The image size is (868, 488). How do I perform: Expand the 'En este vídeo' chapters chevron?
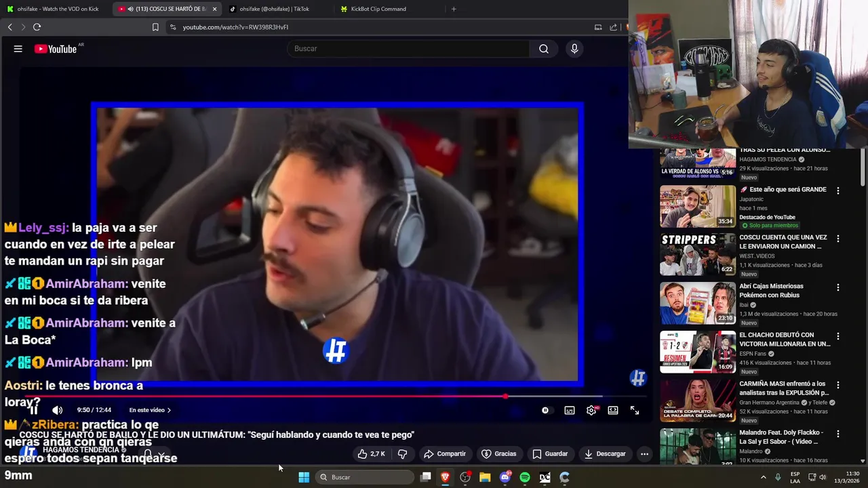tap(169, 410)
